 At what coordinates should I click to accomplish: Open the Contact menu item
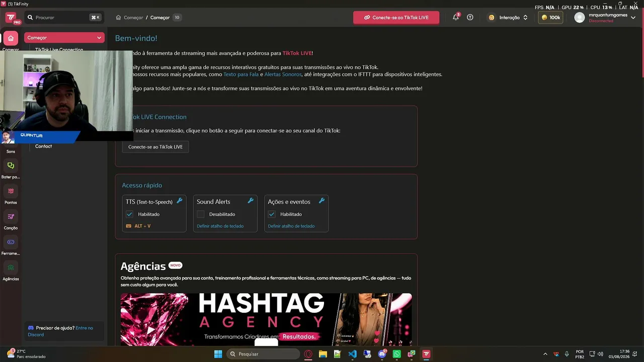click(x=44, y=146)
